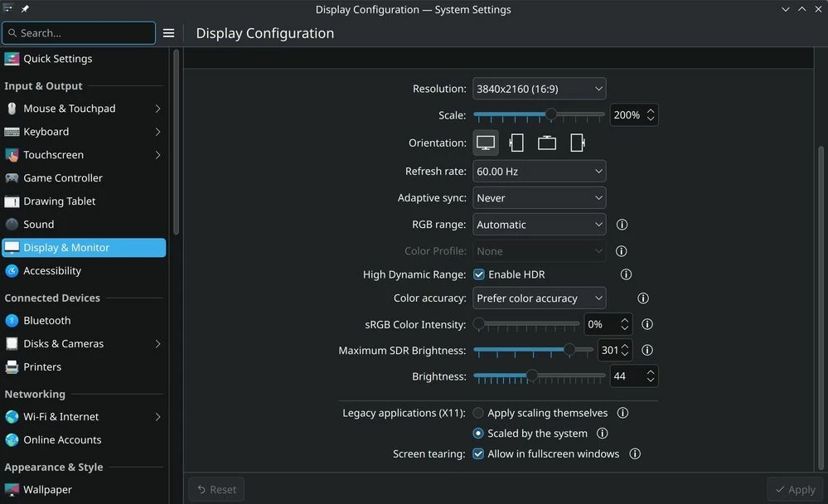Increase Brightness value with up arrow
The height and width of the screenshot is (504, 828).
pos(651,372)
